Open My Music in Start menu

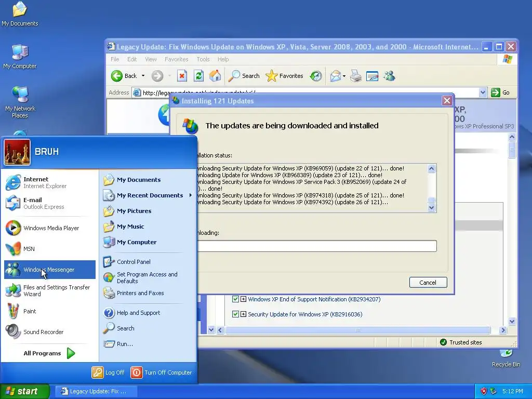pyautogui.click(x=148, y=227)
